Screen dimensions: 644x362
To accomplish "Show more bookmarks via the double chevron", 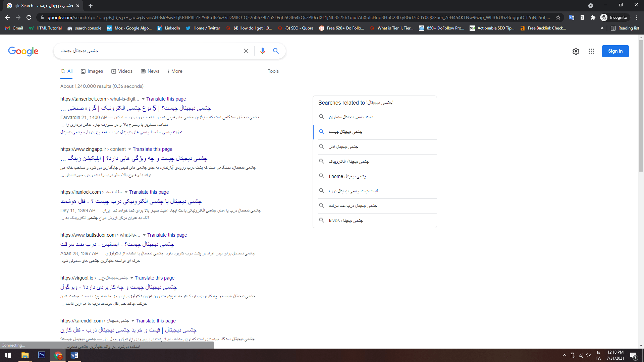I will coord(602,28).
